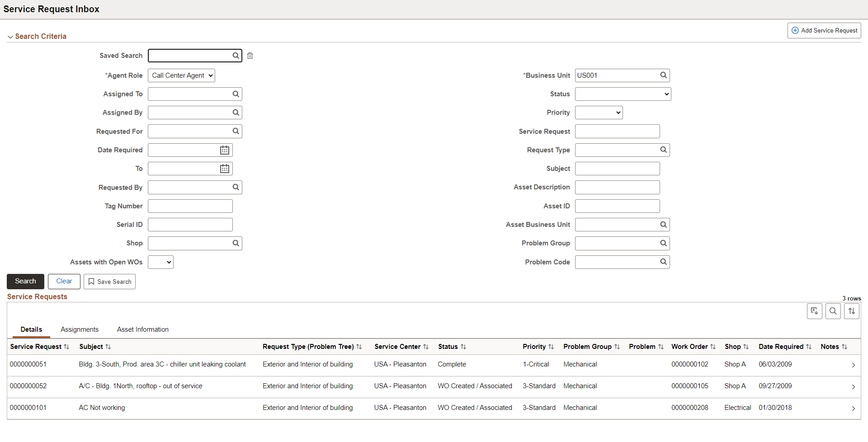Sort by Service Center column
The image size is (868, 442).
tap(401, 347)
